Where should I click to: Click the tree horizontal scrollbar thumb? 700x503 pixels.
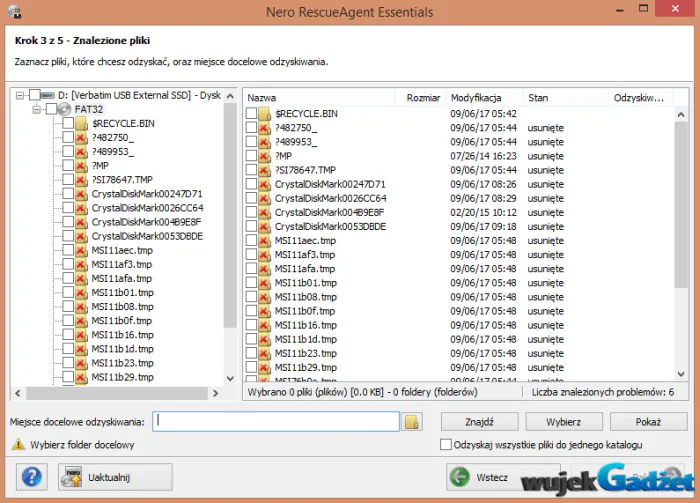[x=117, y=393]
